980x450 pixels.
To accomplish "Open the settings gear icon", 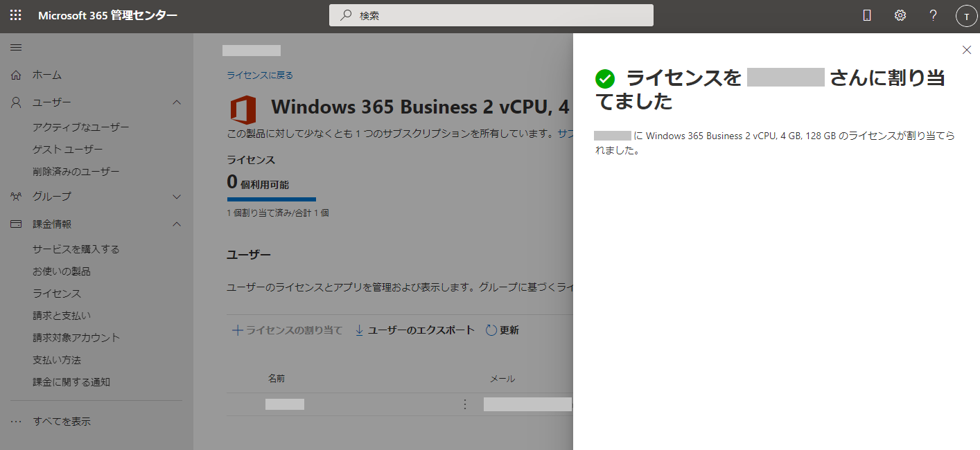I will coord(900,15).
